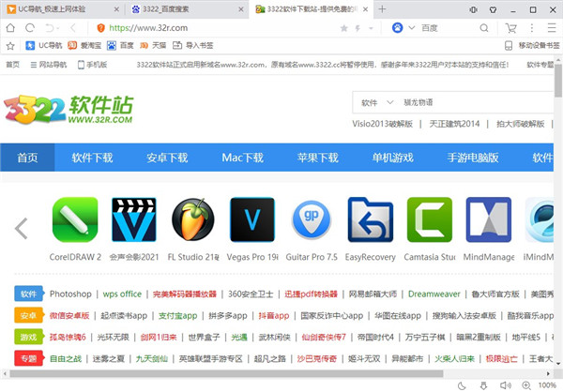The height and width of the screenshot is (392, 563).
Task: Open the EasyRecovery app icon
Action: pyautogui.click(x=371, y=219)
